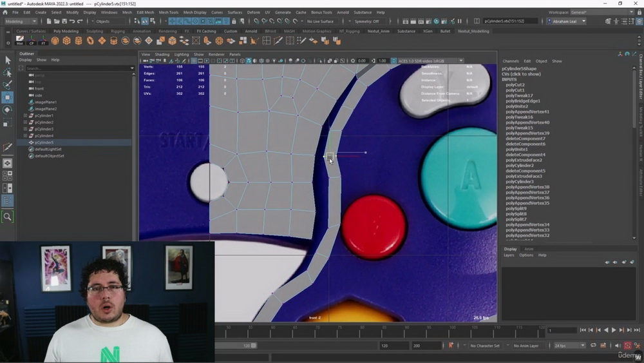Click the FT freeze transform shelf button

click(43, 40)
